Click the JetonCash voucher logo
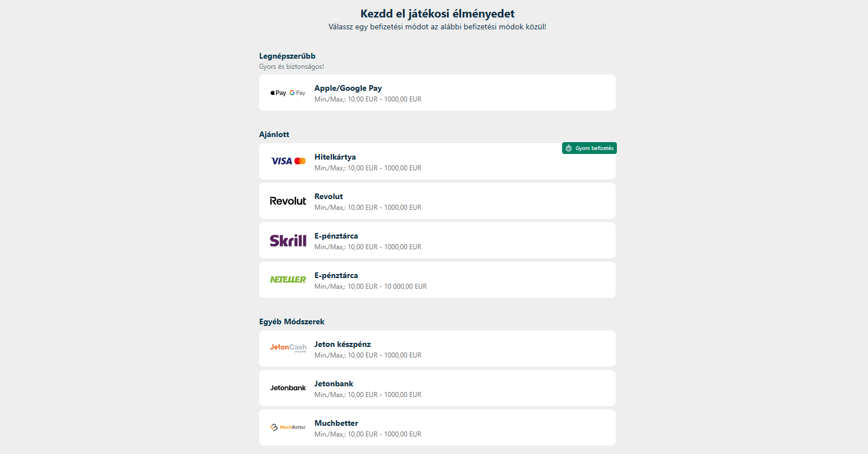The height and width of the screenshot is (454, 868). pyautogui.click(x=288, y=348)
